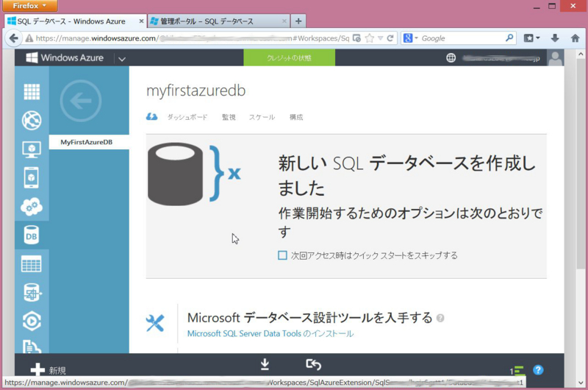Switch to the 構成 tab

click(x=296, y=117)
